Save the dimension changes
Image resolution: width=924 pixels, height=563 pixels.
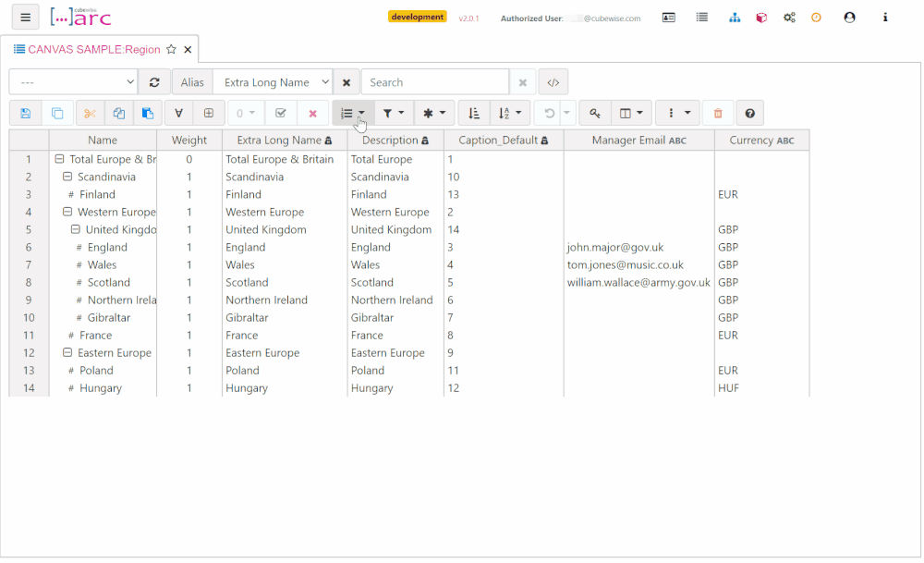coord(25,112)
